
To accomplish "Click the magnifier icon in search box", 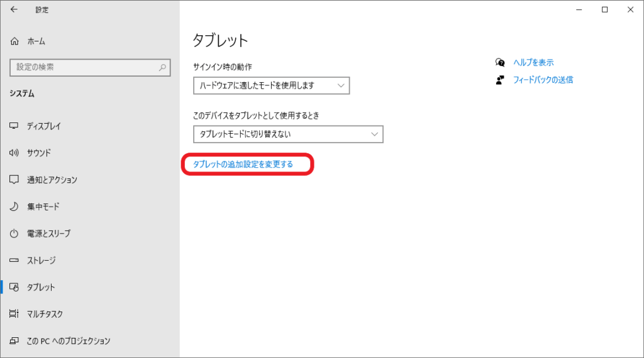I will point(162,67).
